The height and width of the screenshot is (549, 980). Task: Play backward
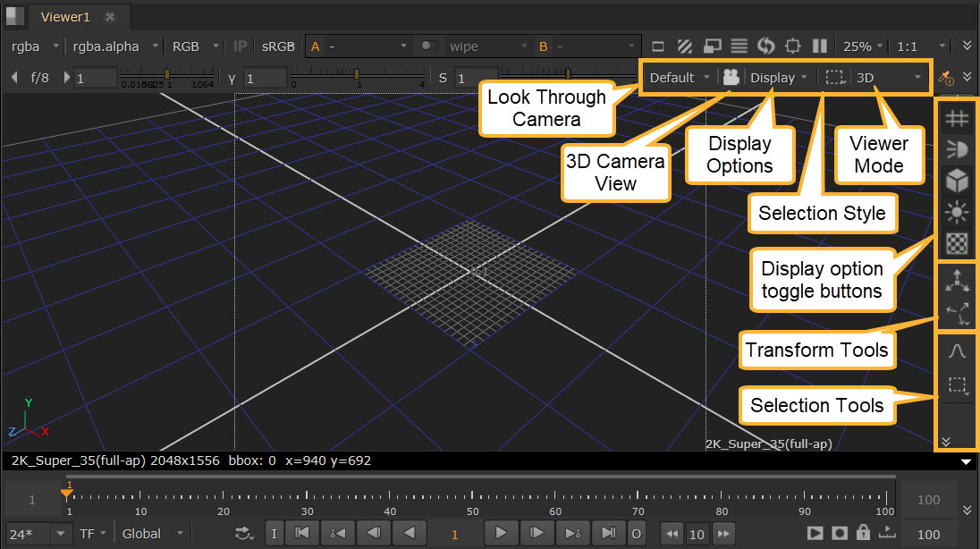click(410, 534)
